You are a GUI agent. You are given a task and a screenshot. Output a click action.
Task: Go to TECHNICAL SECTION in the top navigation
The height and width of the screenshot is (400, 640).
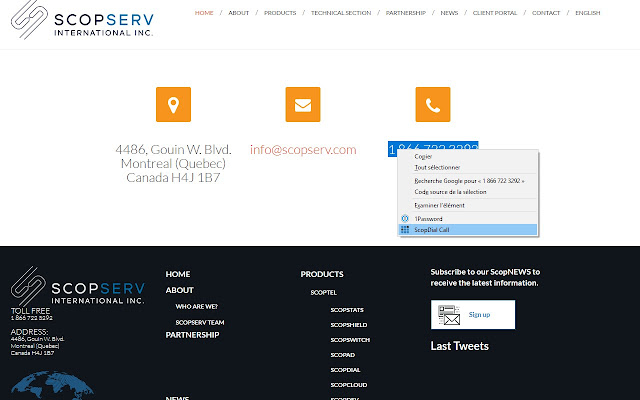(x=341, y=13)
